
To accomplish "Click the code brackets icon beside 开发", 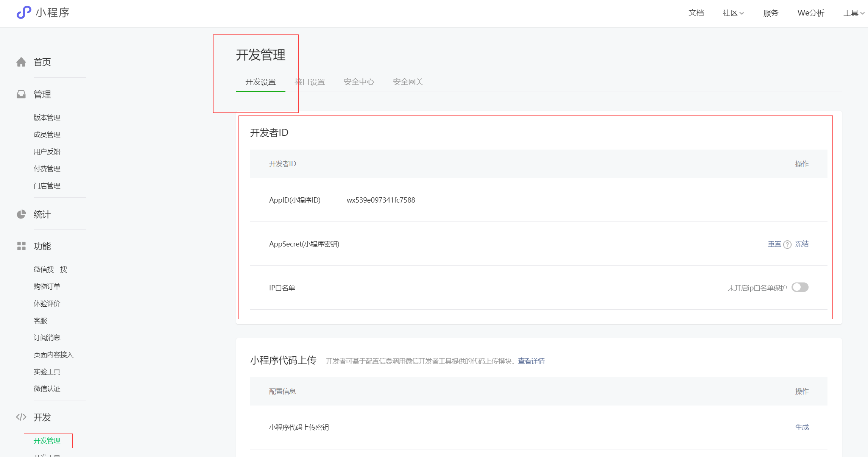I will coord(21,417).
